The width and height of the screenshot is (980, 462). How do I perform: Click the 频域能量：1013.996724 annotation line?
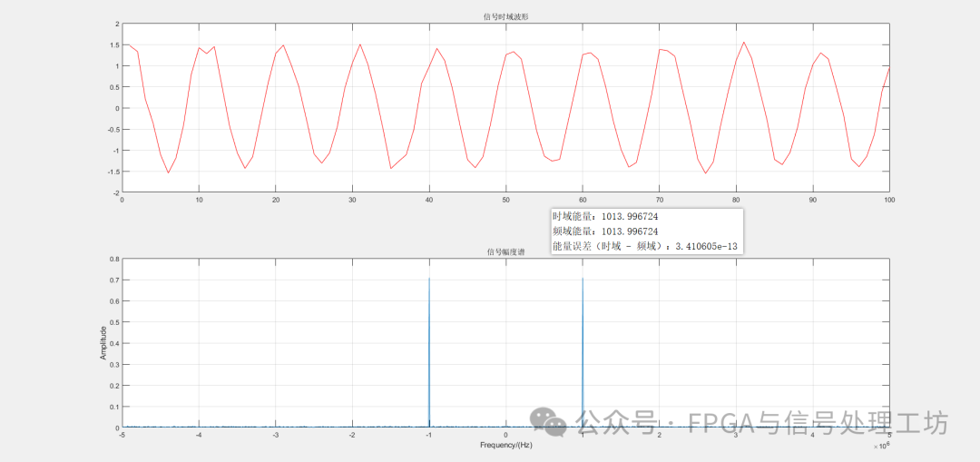tap(605, 231)
